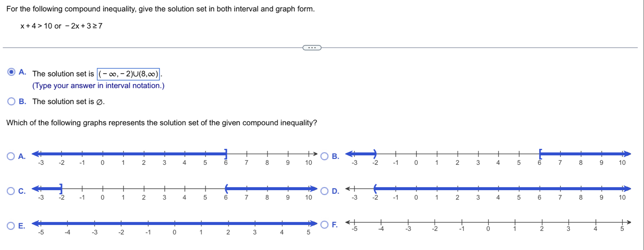Click the interval notation answer box
The image size is (644, 250).
click(x=128, y=74)
